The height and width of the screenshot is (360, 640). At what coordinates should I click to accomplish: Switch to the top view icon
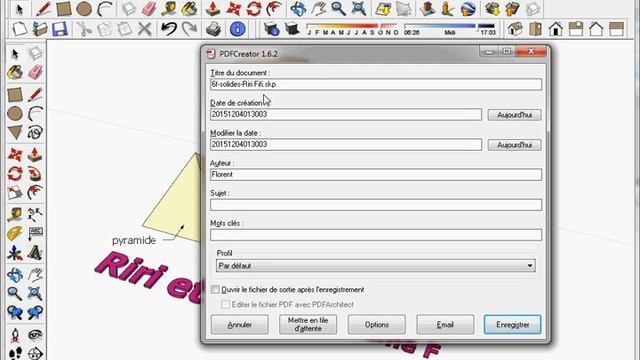[536, 29]
